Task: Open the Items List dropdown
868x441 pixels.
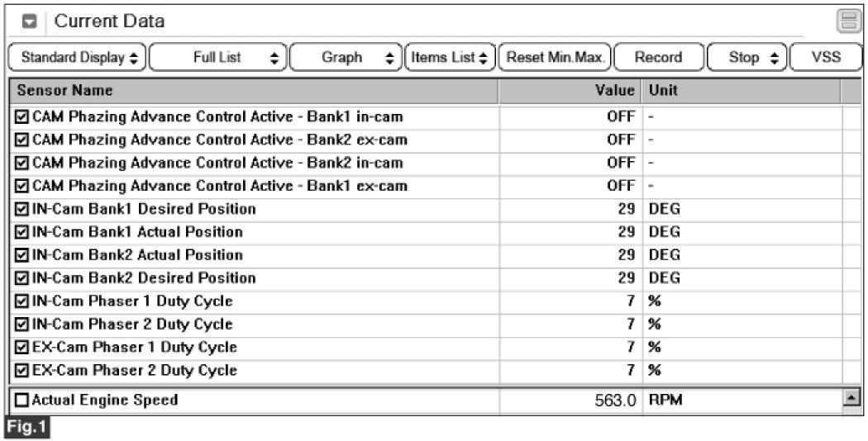Action: [x=451, y=58]
